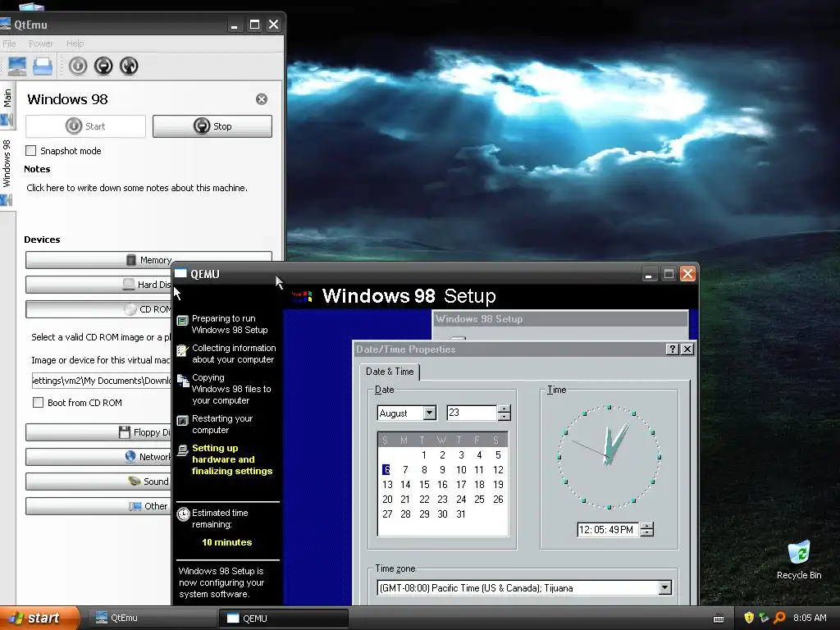Select the Windows 98 vertical tab

point(7,172)
